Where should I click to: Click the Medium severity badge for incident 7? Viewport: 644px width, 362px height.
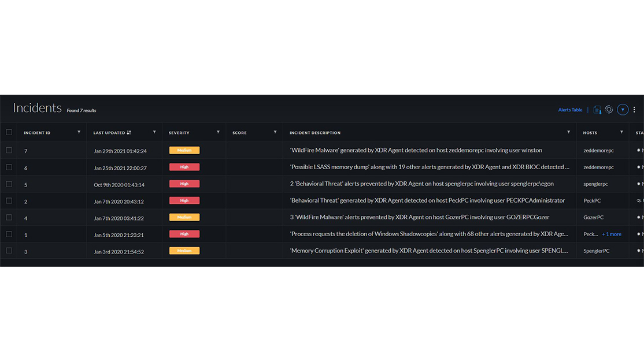coord(184,150)
